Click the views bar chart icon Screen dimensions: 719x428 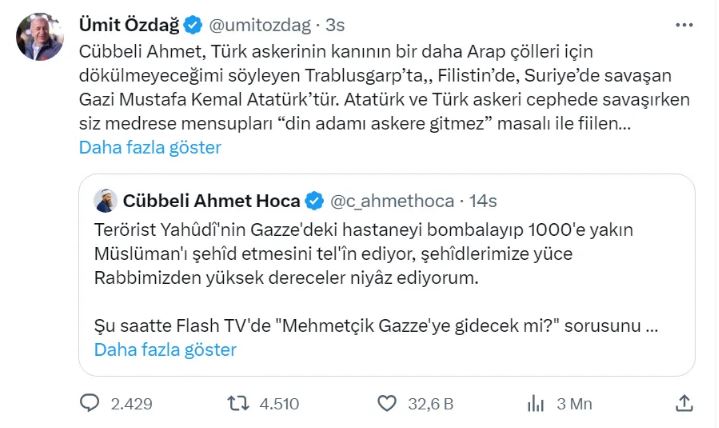pyautogui.click(x=535, y=403)
